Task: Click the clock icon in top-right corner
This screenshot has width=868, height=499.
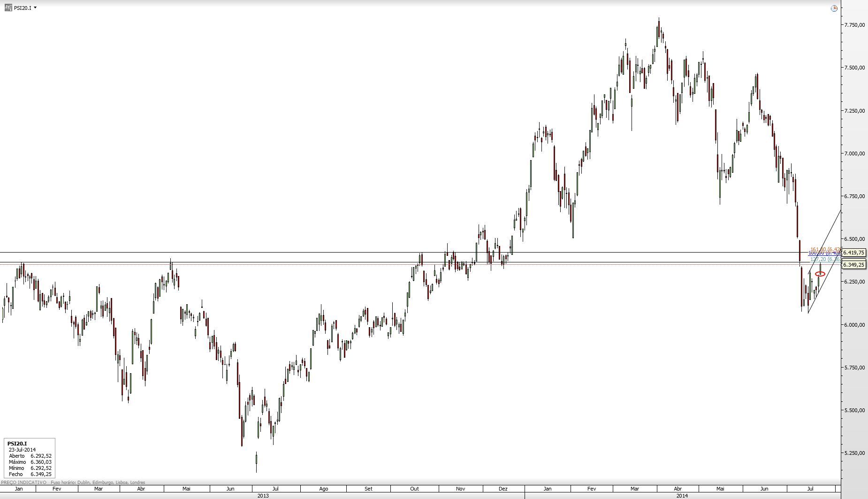Action: pyautogui.click(x=834, y=8)
